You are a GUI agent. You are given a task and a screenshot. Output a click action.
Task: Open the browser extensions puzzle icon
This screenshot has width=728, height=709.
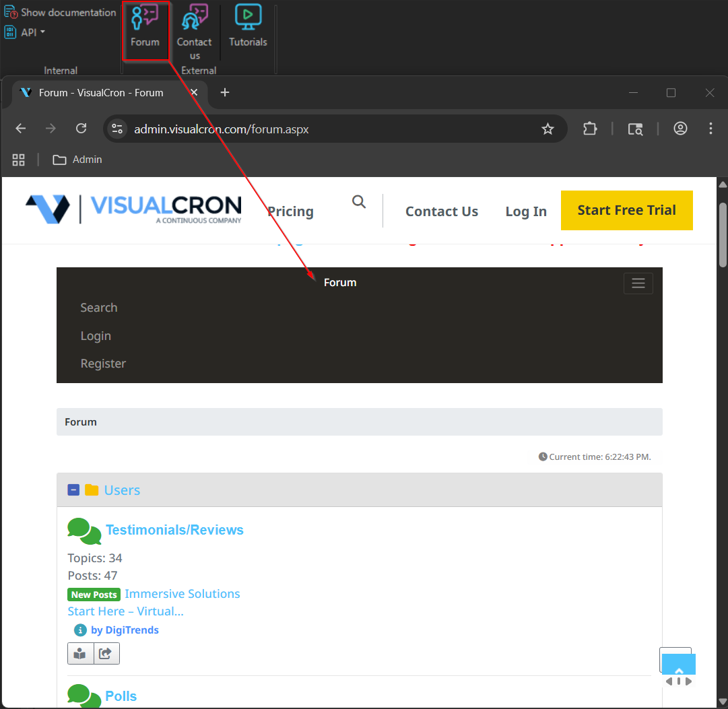(590, 129)
